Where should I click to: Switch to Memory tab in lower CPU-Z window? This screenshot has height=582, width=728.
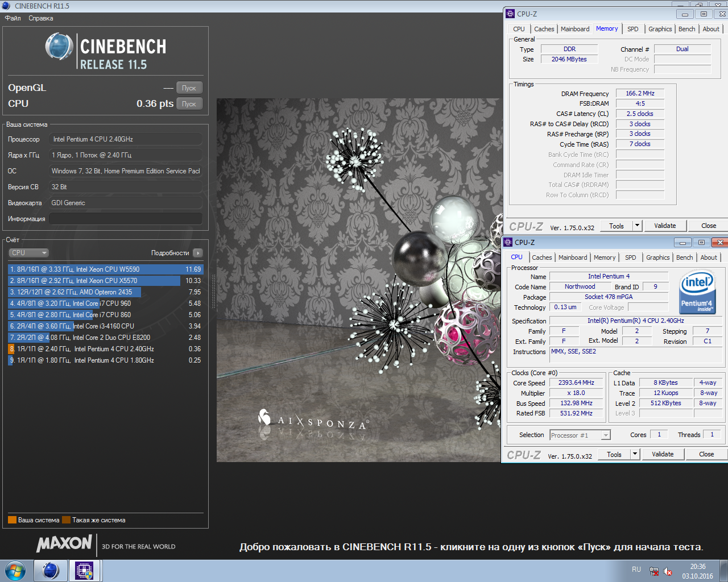(605, 257)
